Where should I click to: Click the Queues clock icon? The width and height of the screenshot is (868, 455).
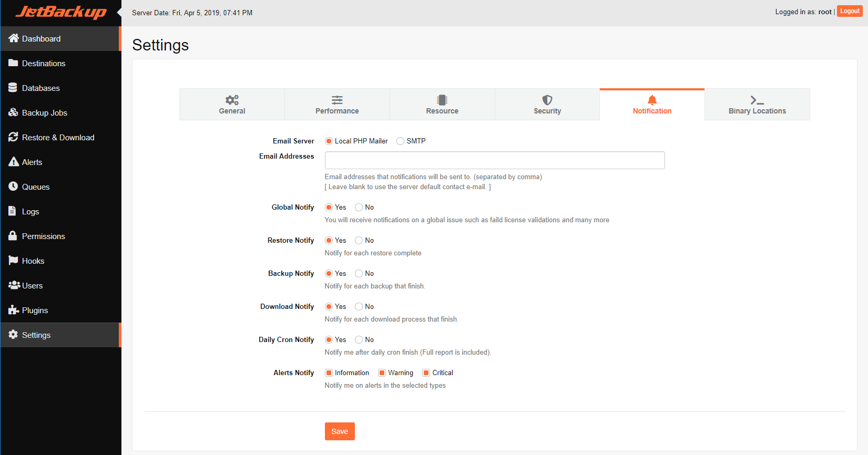[13, 187]
